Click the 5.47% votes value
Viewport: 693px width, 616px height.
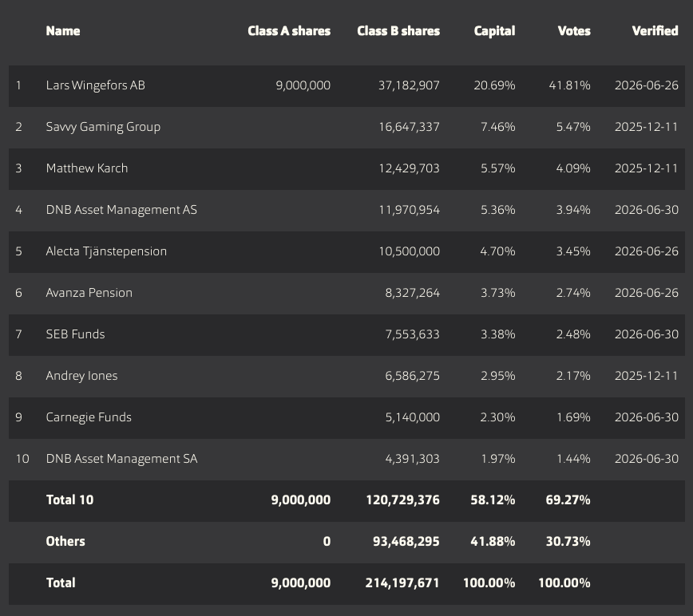point(573,127)
